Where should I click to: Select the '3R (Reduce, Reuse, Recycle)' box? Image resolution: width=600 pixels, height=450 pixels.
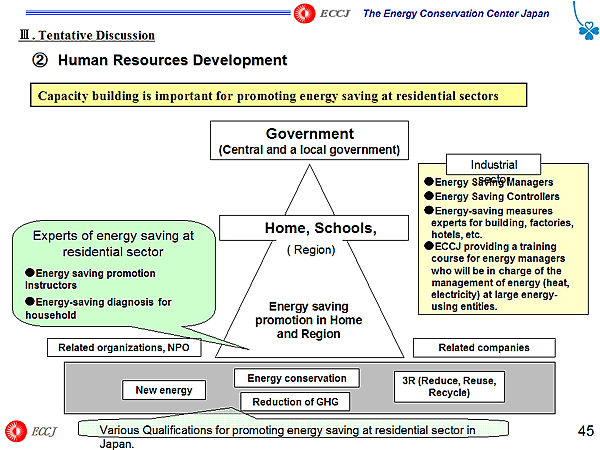click(449, 386)
